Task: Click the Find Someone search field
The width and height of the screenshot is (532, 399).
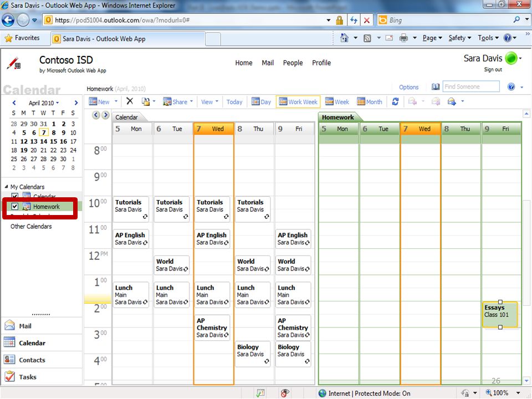Action: (x=471, y=86)
